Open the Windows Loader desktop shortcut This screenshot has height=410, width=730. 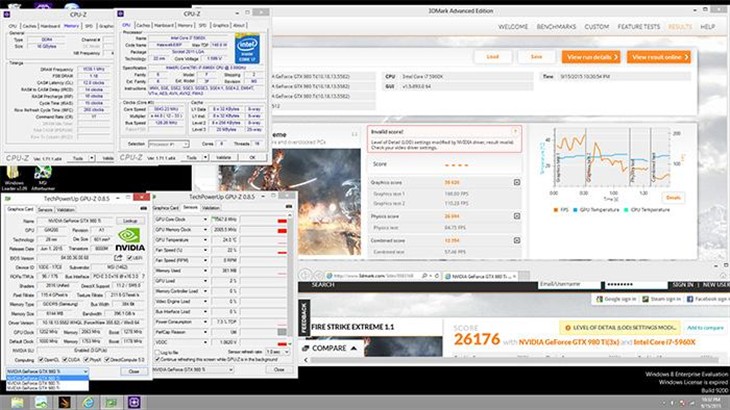coord(13,178)
